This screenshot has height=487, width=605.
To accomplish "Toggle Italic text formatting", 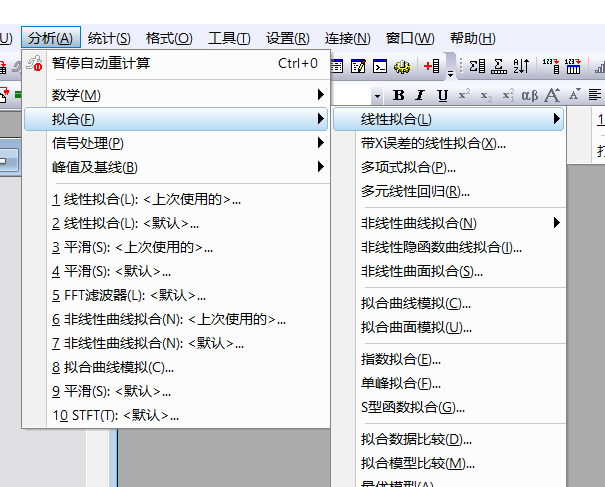I will [420, 95].
